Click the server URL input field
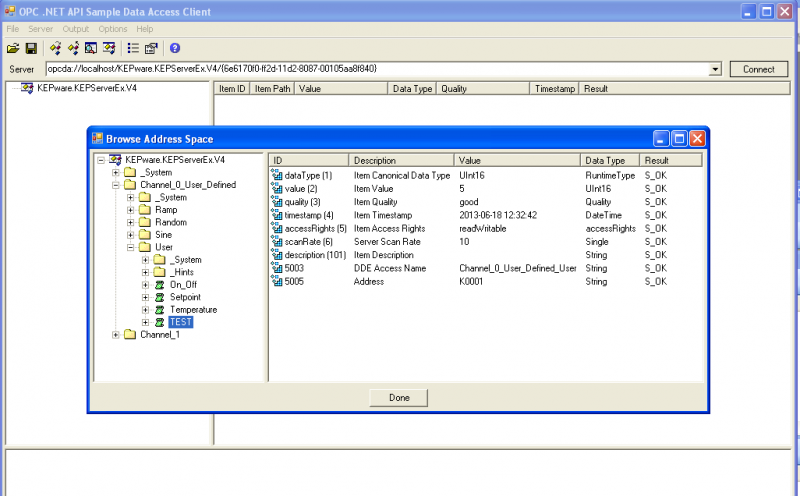The image size is (800, 496). 377,69
